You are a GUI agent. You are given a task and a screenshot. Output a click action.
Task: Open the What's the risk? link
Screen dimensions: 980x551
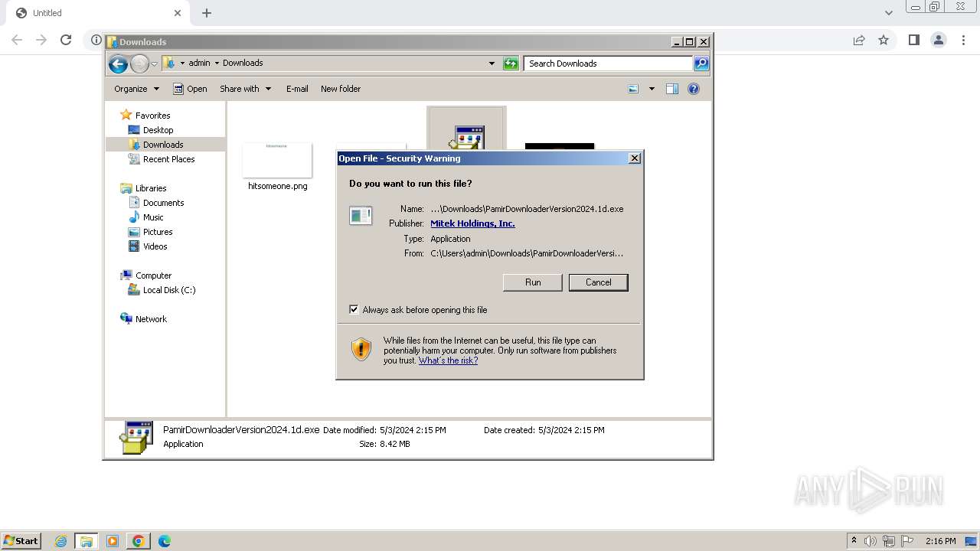coord(448,360)
